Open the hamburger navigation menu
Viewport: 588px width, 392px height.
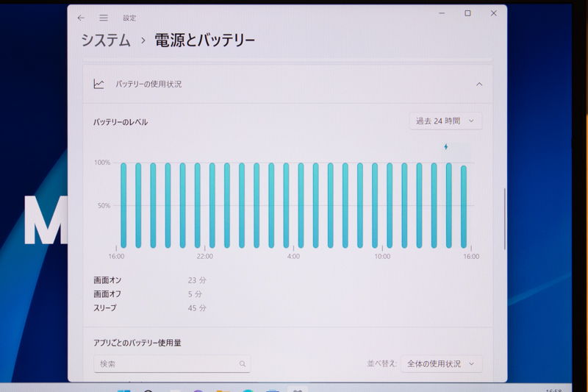pyautogui.click(x=104, y=18)
